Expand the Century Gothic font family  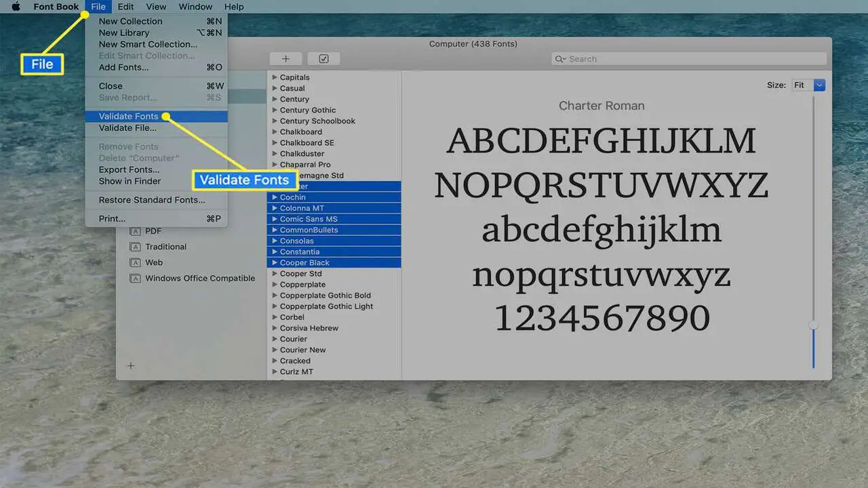click(x=275, y=110)
